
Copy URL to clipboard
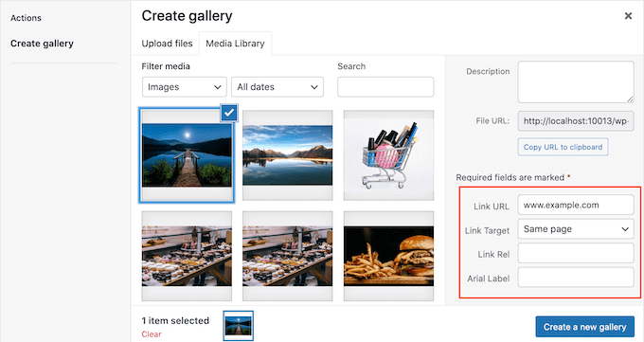(563, 147)
